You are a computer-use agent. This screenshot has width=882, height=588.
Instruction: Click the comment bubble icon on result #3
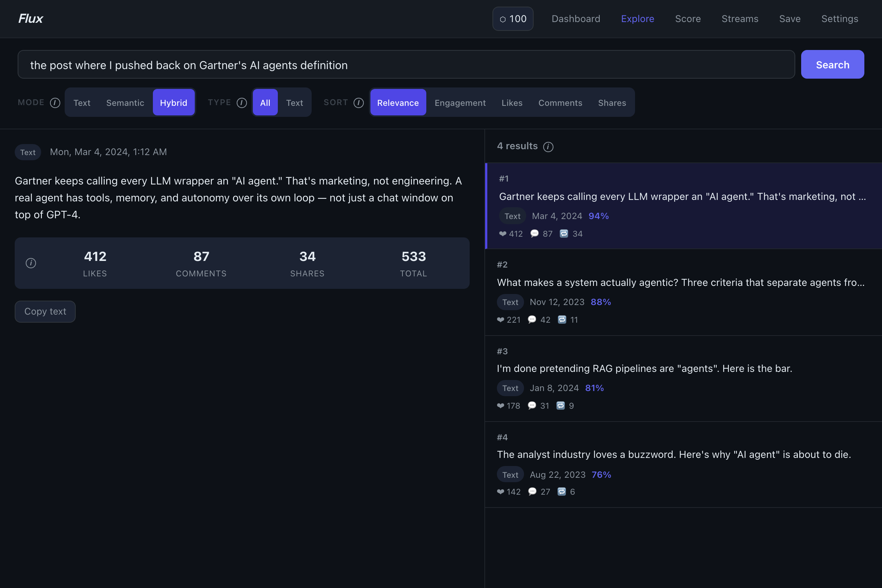[532, 405]
